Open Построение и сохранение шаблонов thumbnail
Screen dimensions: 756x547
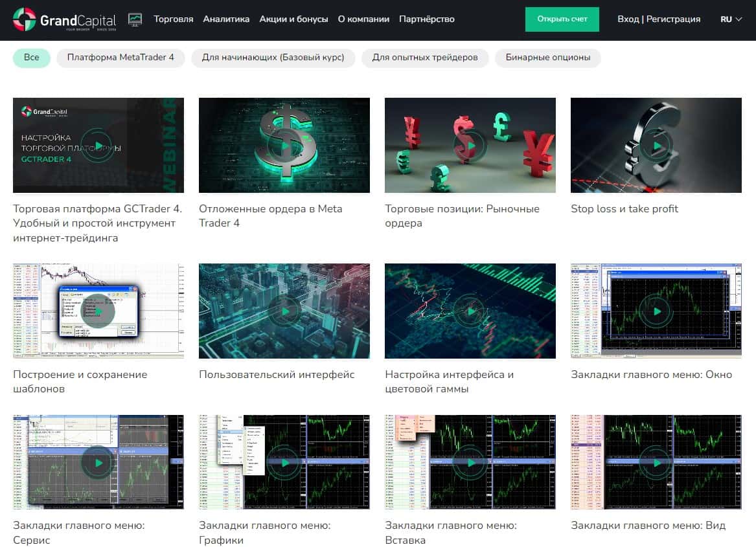(98, 311)
